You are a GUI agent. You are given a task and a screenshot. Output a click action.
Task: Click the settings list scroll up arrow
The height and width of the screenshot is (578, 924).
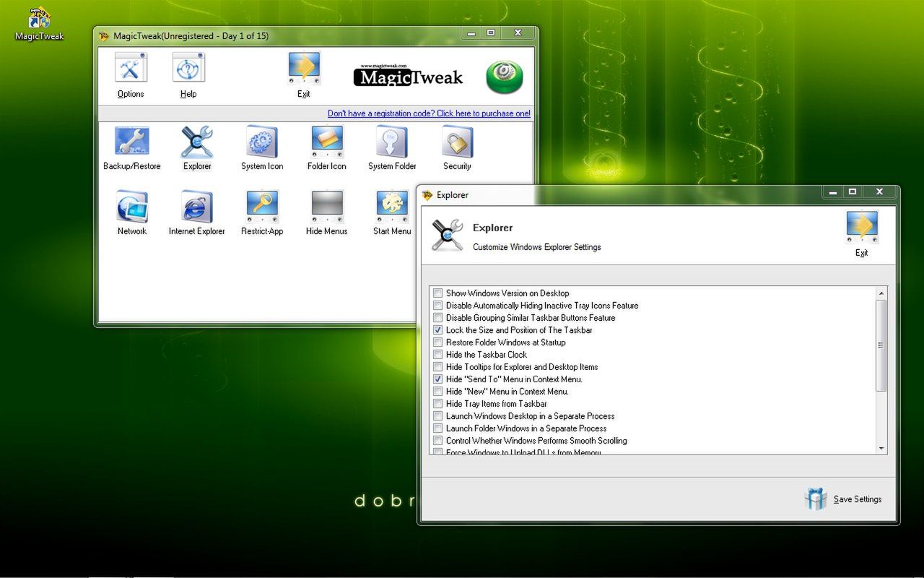tap(881, 293)
